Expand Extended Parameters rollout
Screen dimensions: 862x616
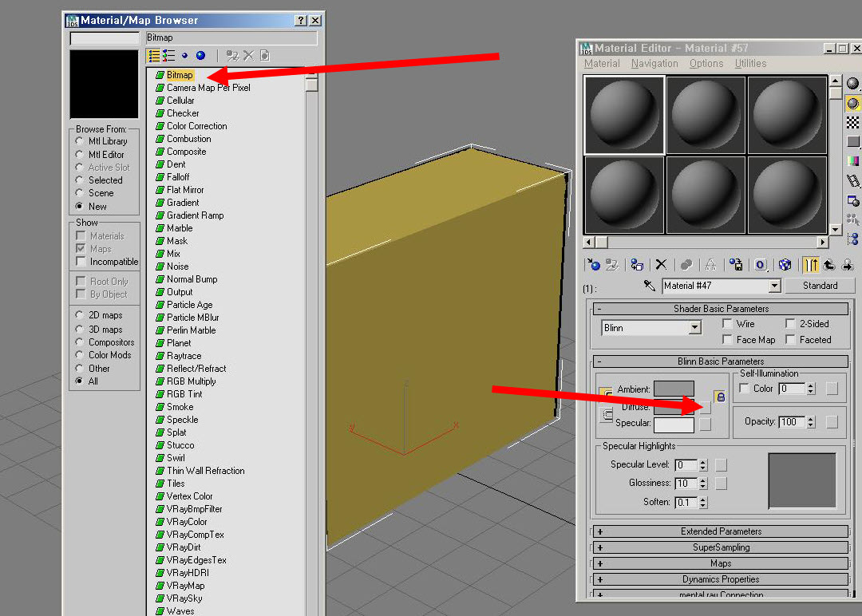(x=720, y=531)
